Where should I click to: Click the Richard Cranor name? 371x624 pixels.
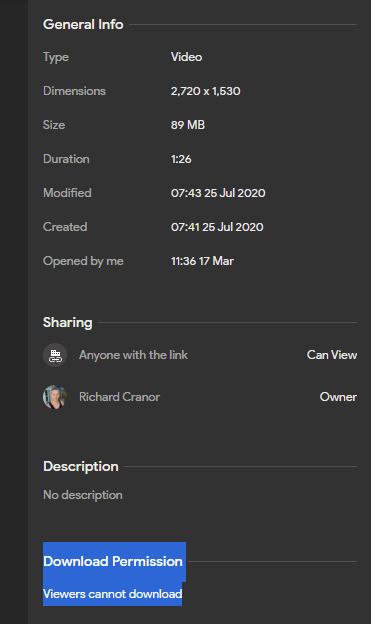119,397
